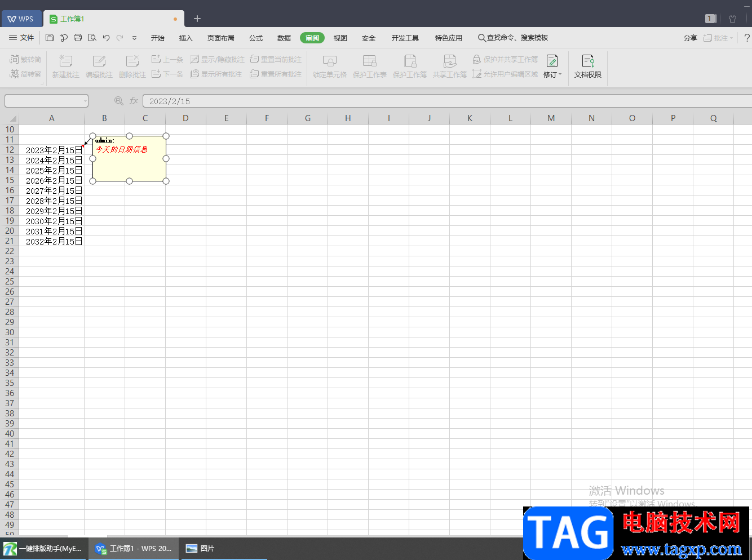752x560 pixels.
Task: Click the Undo arrow icon
Action: click(x=106, y=38)
